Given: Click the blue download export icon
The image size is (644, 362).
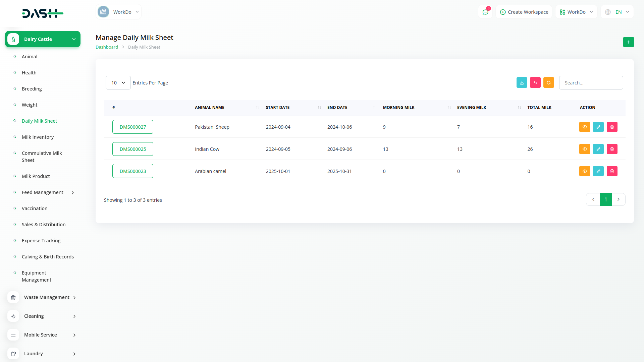Looking at the screenshot, I should pos(522,83).
